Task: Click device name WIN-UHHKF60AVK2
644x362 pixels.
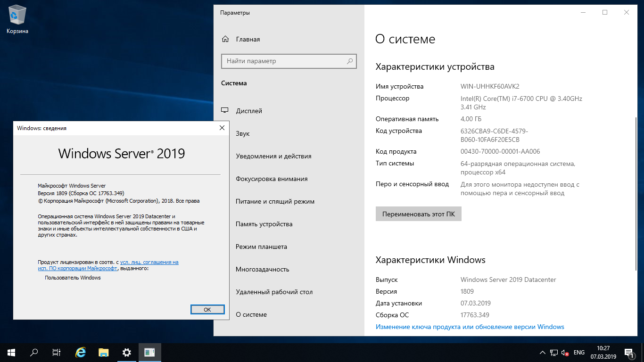Action: coord(490,86)
